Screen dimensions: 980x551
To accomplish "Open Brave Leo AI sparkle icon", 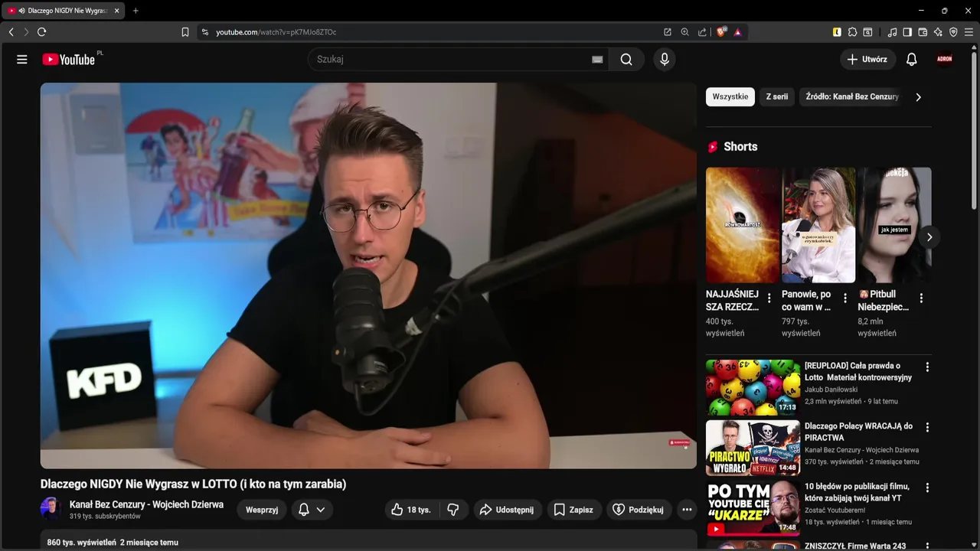I will (x=938, y=32).
